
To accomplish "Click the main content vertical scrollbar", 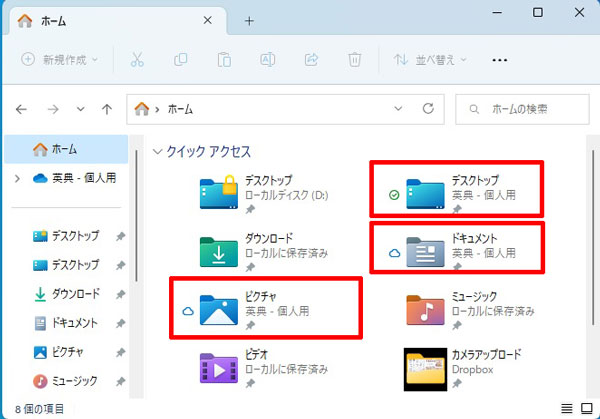I will click(x=593, y=237).
